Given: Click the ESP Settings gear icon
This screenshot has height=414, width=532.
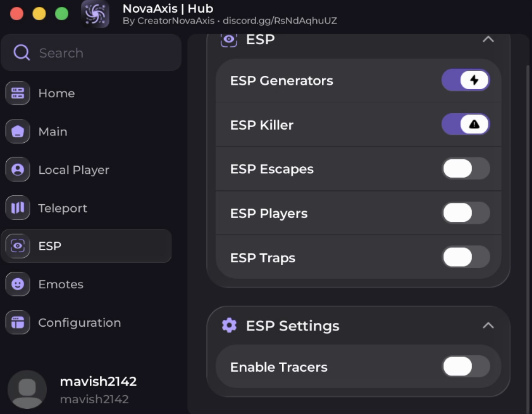Looking at the screenshot, I should pyautogui.click(x=229, y=326).
